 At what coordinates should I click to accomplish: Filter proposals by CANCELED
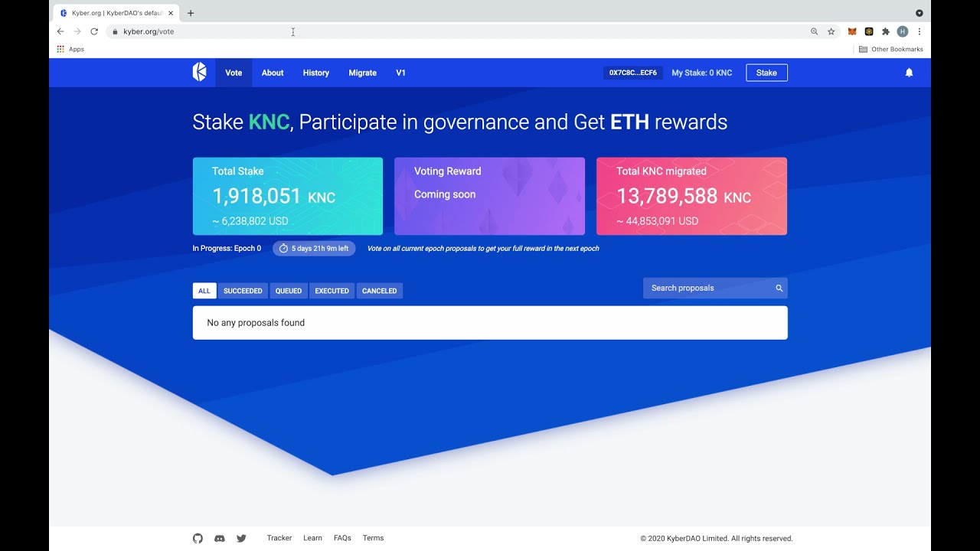click(379, 291)
